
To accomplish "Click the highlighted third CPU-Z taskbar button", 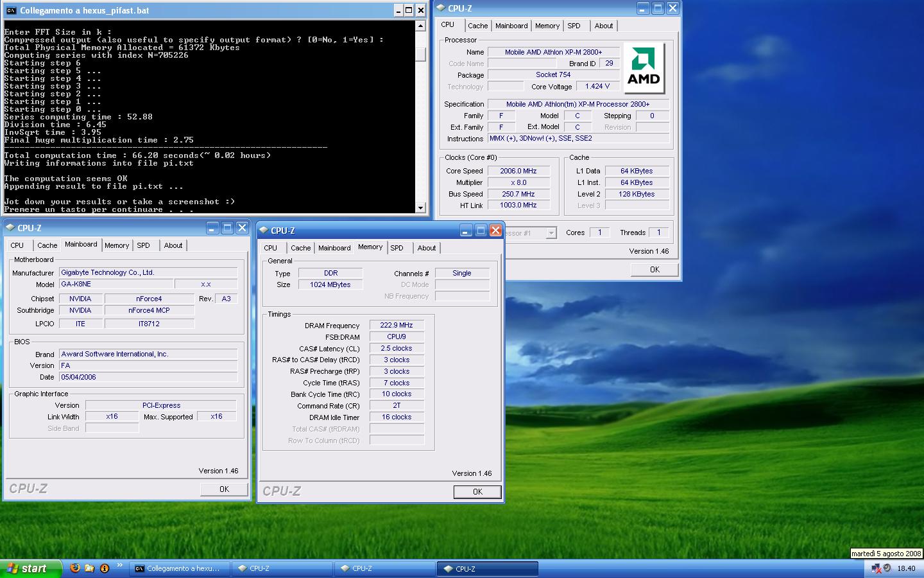I will click(x=488, y=568).
